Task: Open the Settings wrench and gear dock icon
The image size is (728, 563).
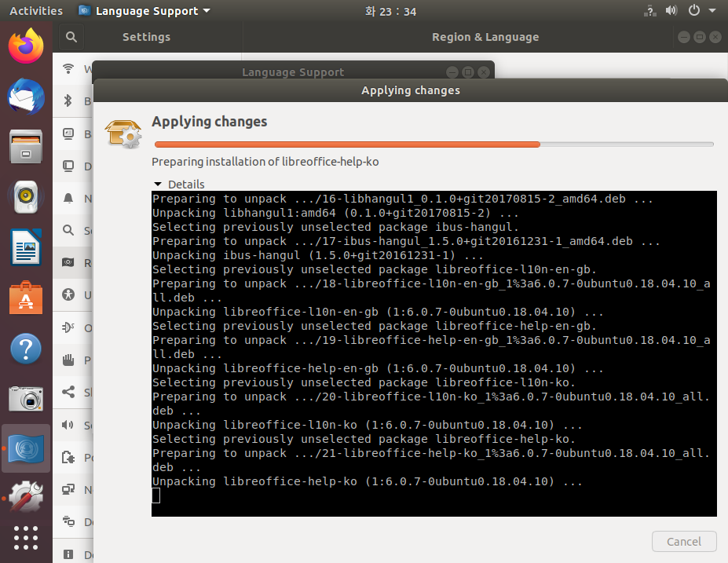Action: [26, 497]
